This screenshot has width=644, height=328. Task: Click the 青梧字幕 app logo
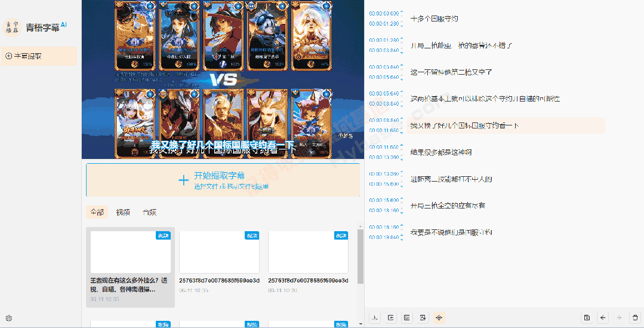[x=12, y=27]
